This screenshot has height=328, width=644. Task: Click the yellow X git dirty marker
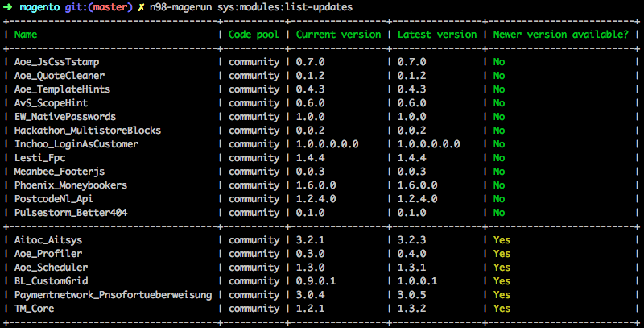pyautogui.click(x=141, y=7)
